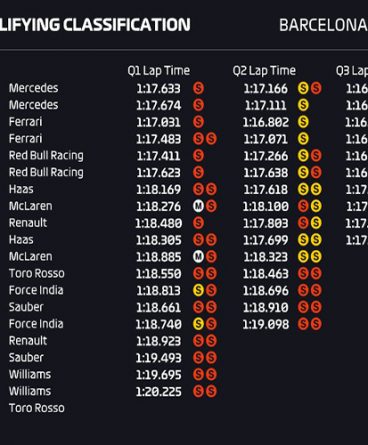Click the Qualifying Classification title
The height and width of the screenshot is (445, 368).
[95, 25]
